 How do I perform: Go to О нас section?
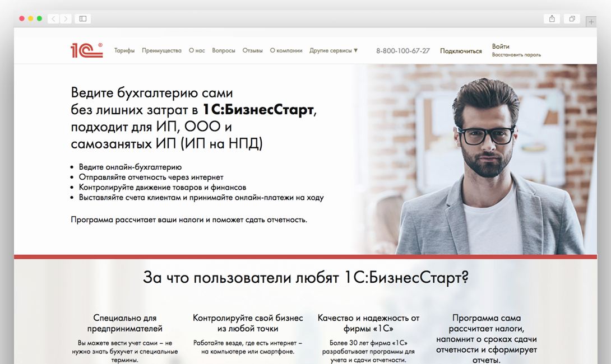pos(197,50)
